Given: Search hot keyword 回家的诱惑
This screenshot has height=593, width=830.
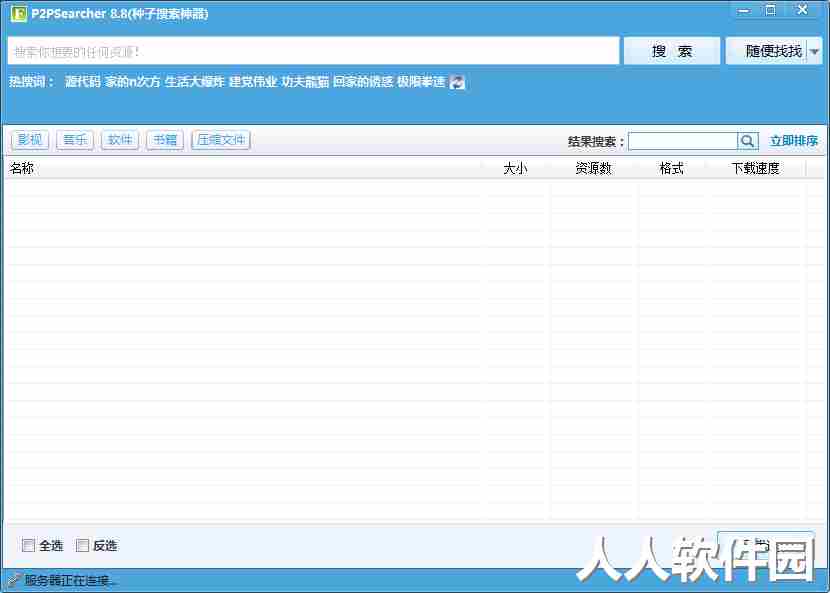Looking at the screenshot, I should point(363,82).
